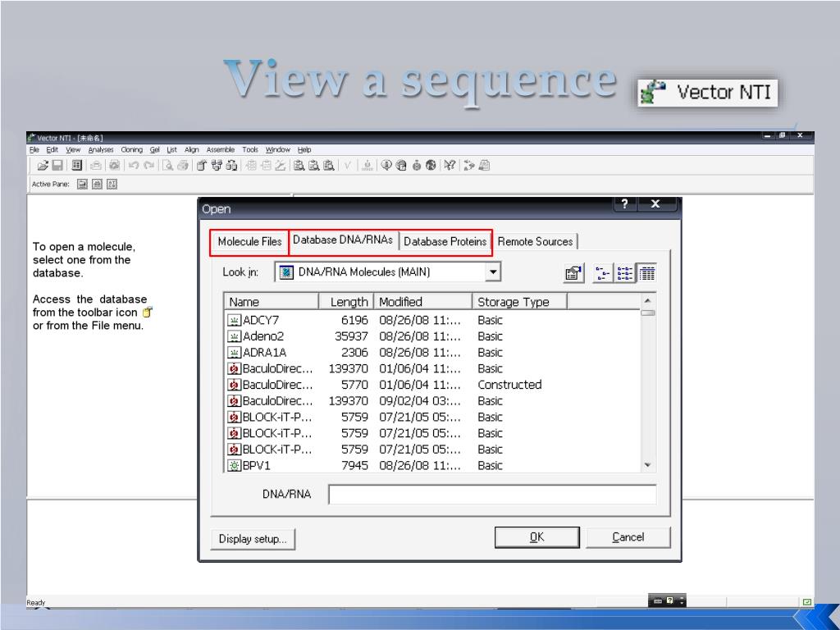Click the list scrollbar thumb
Screen dimensions: 840x630
[x=648, y=313]
